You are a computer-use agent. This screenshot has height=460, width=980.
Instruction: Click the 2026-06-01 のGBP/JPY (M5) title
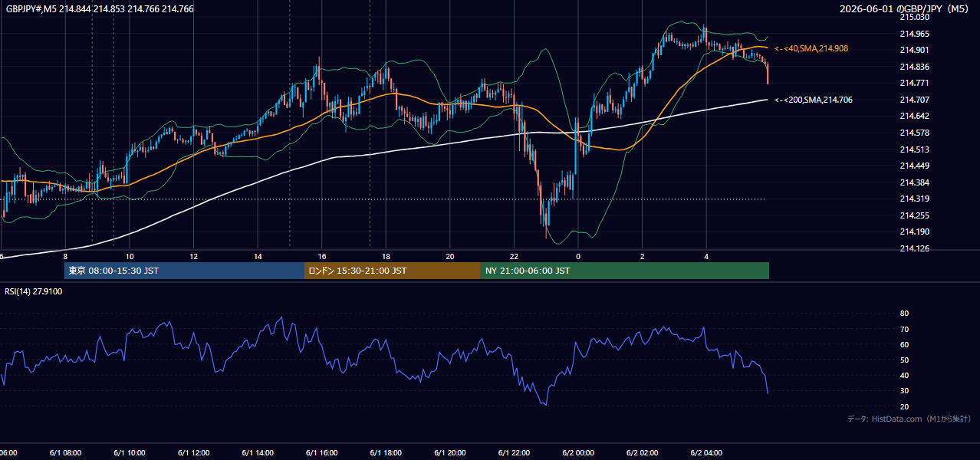tap(905, 9)
